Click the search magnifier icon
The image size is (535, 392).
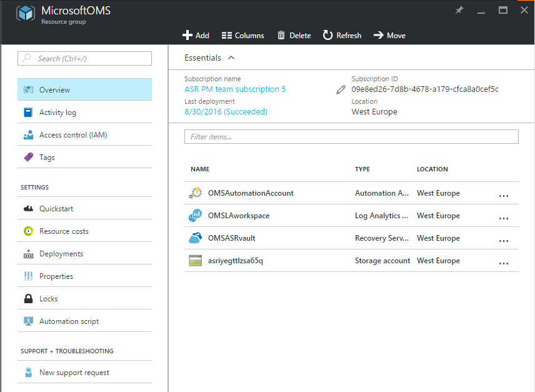point(27,58)
